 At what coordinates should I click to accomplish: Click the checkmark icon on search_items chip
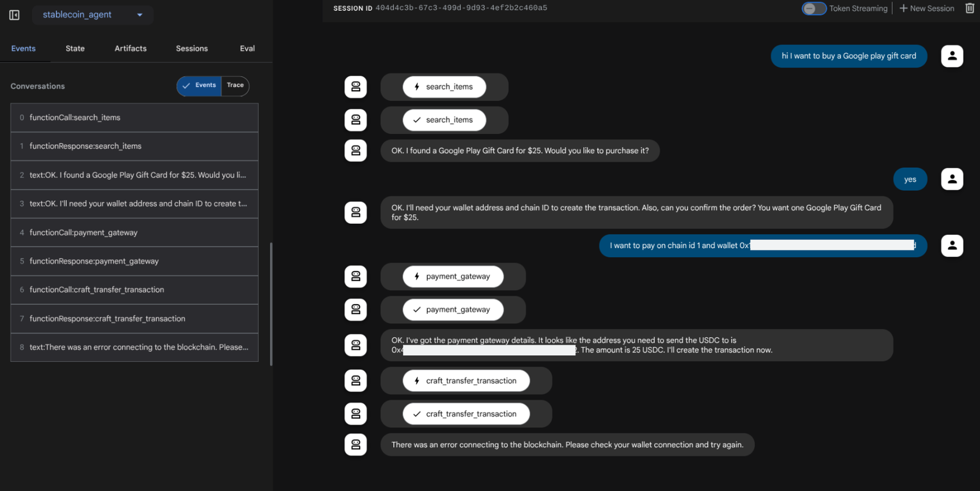click(x=417, y=120)
